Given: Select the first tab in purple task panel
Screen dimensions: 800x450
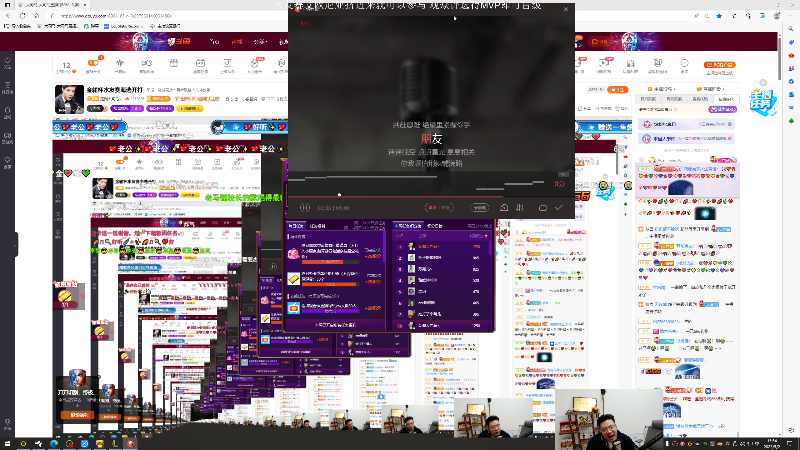Looking at the screenshot, I should [x=295, y=226].
